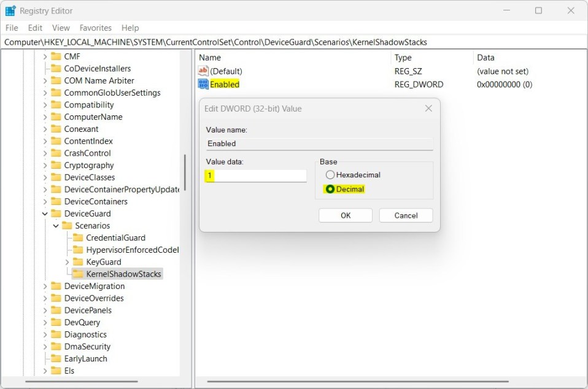Click the Conexant folder icon
Image resolution: width=588 pixels, height=389 pixels.
pyautogui.click(x=56, y=129)
